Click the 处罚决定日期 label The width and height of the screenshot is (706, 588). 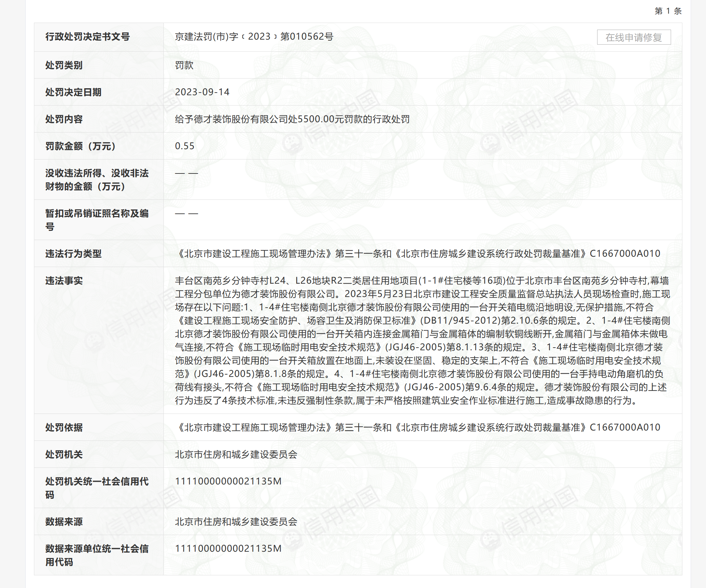click(73, 92)
